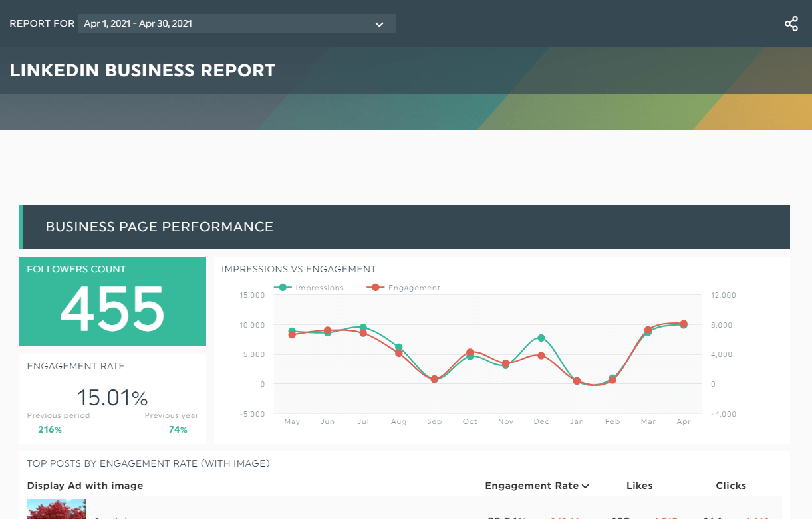This screenshot has height=519, width=812.
Task: Sort the table by Engagement Rate column
Action: pos(537,486)
